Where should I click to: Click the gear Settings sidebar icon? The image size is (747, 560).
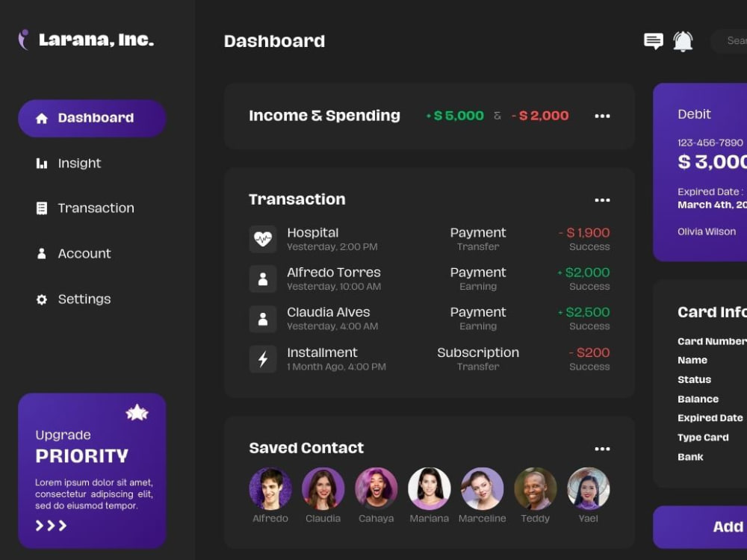click(x=41, y=299)
